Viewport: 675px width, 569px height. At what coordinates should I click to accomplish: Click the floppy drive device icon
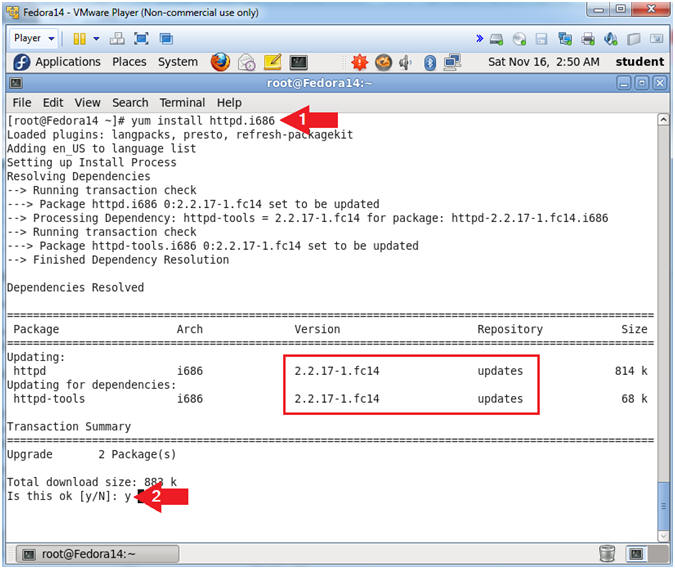pos(542,39)
